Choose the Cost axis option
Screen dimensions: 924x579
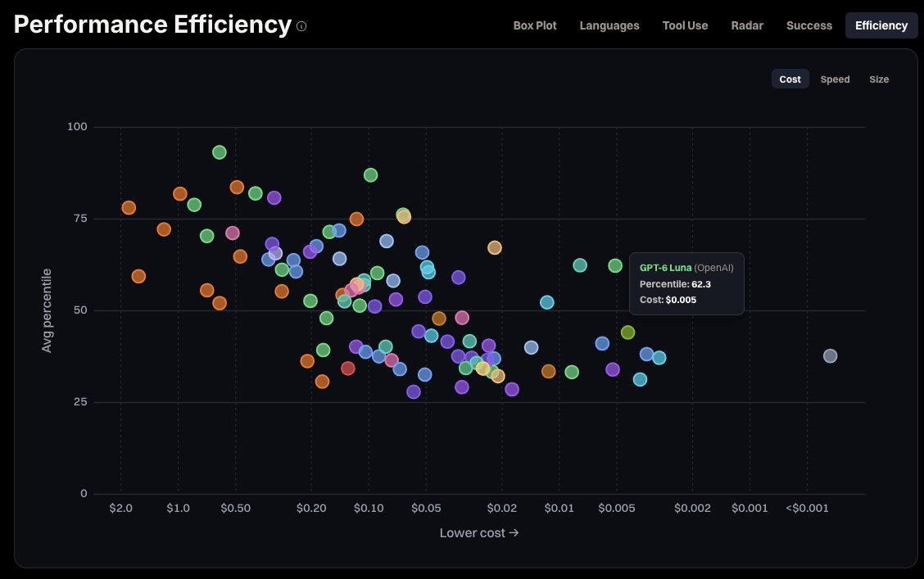(x=790, y=79)
